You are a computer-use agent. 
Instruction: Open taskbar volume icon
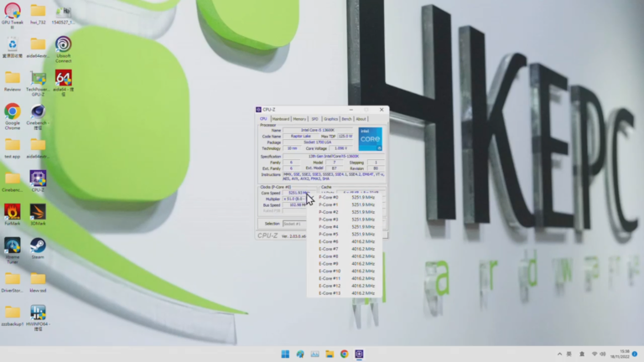tap(603, 354)
